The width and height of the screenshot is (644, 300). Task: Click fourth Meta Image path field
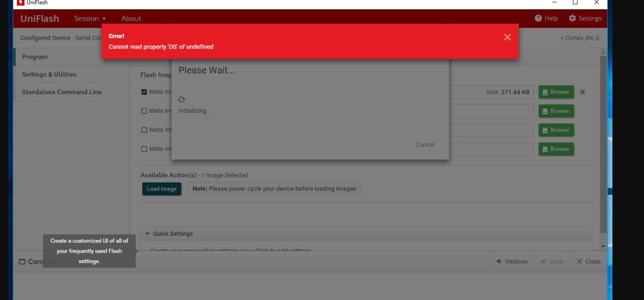pyautogui.click(x=491, y=149)
